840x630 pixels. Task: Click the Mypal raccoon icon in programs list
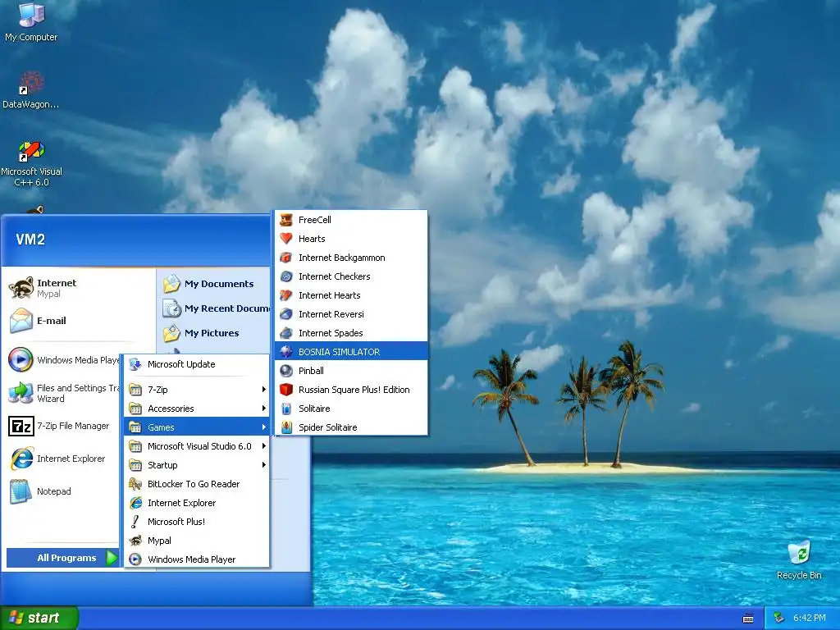pyautogui.click(x=135, y=541)
